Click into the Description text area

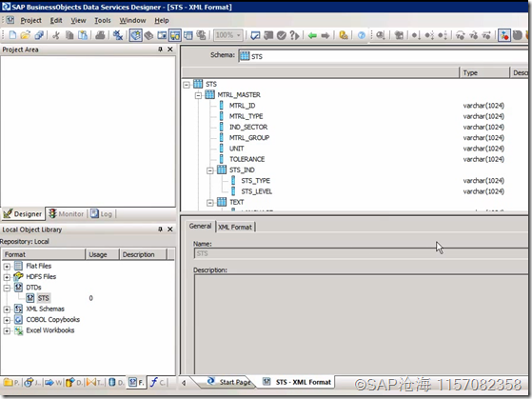361,325
